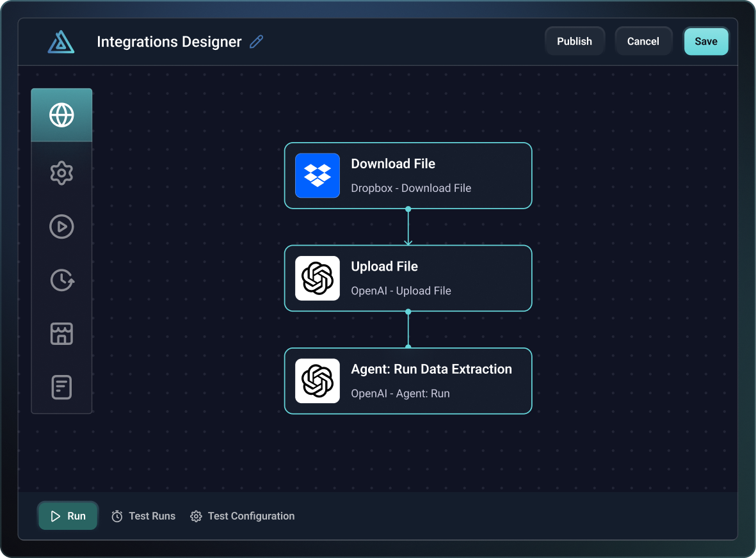Run the workflow with the Run button
Viewport: 756px width, 558px height.
click(x=67, y=516)
